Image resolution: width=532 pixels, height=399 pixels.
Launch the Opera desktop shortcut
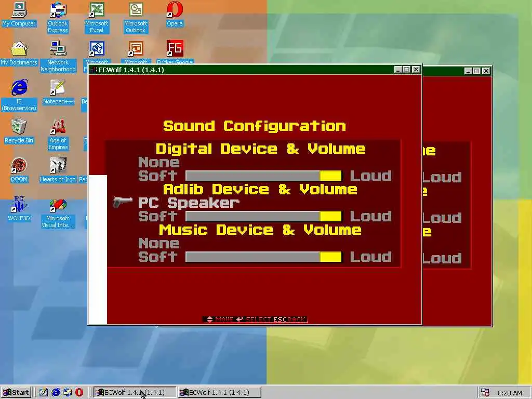[x=175, y=14]
